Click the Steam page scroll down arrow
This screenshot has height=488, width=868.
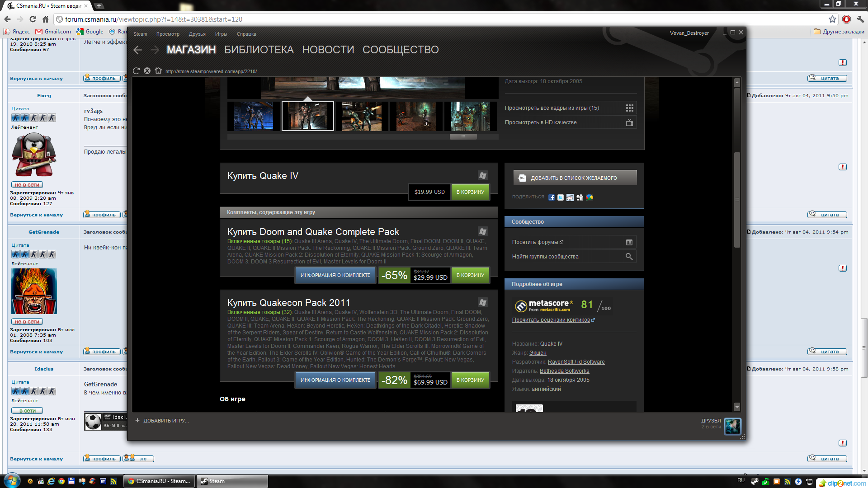[x=737, y=407]
